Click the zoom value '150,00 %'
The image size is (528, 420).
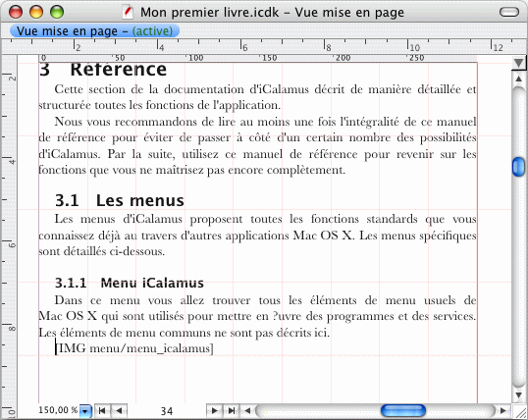pyautogui.click(x=58, y=410)
